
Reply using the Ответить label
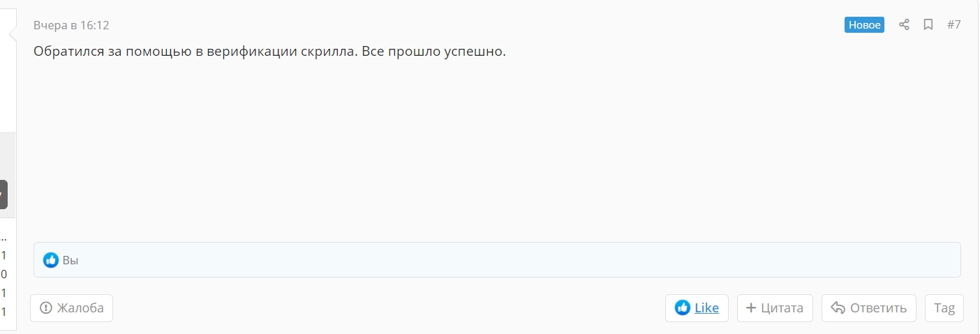(878, 308)
